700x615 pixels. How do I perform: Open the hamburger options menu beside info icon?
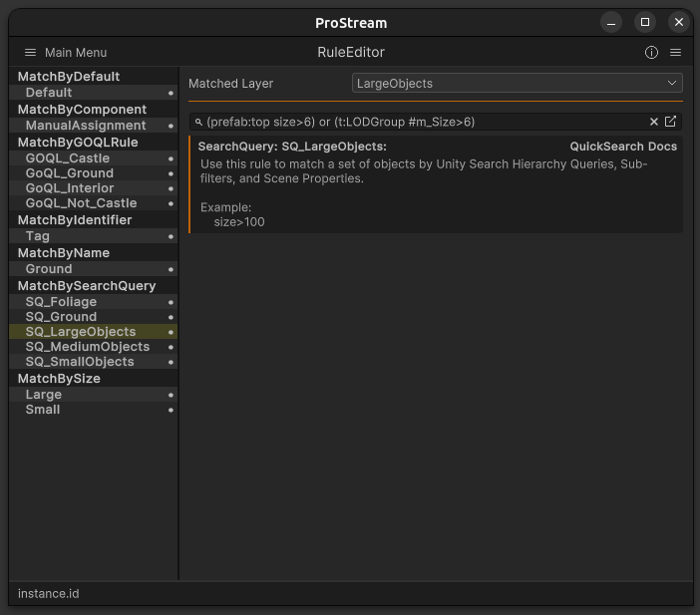pyautogui.click(x=675, y=53)
